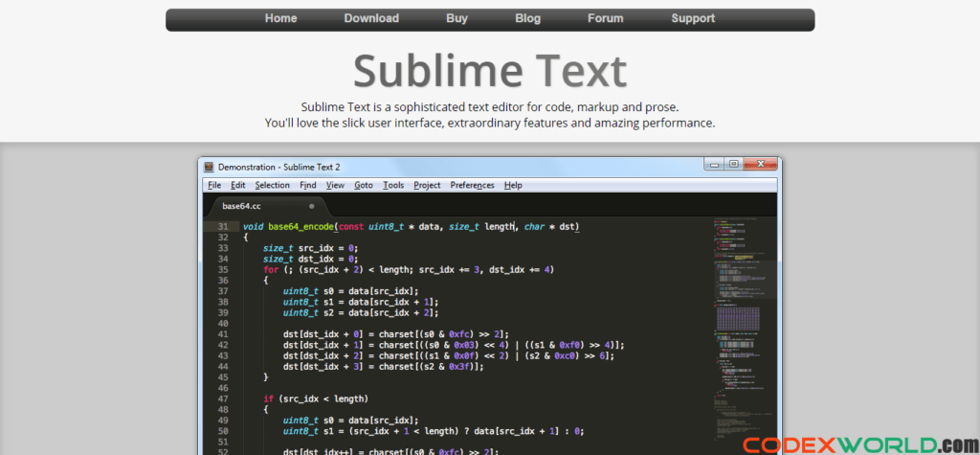Maximize the Demonstration window
980x455 pixels.
coord(733,164)
